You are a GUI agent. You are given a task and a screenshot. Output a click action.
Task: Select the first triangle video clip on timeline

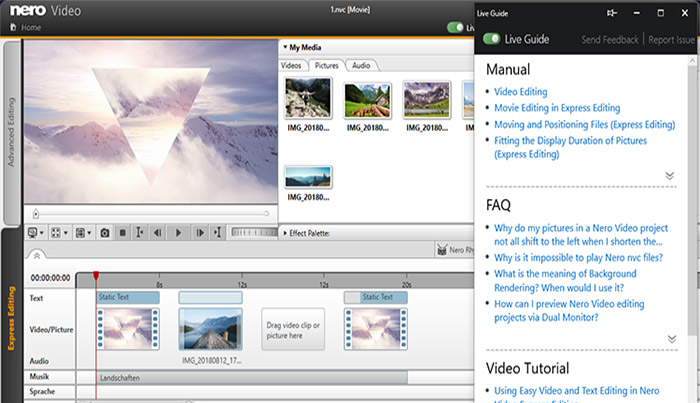(128, 329)
